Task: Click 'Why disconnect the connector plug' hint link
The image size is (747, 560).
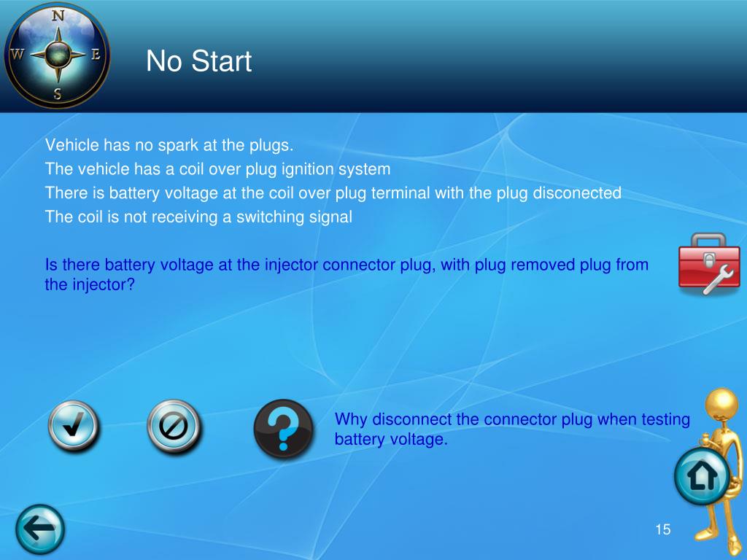Action: [512, 429]
